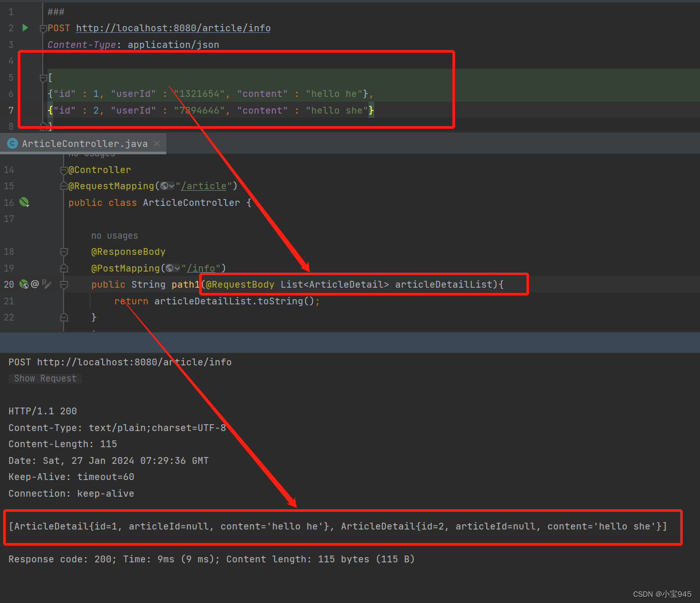700x603 pixels.
Task: Click the "Connection: keep-alive" header
Action: (71, 494)
